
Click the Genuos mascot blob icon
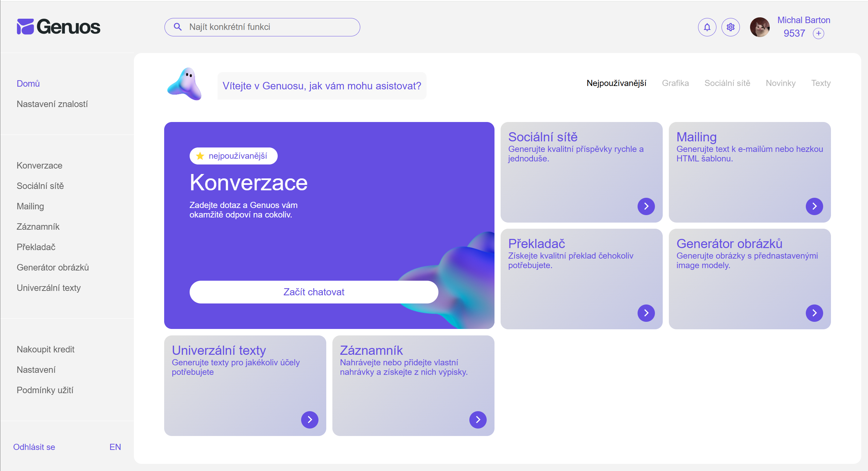click(185, 84)
